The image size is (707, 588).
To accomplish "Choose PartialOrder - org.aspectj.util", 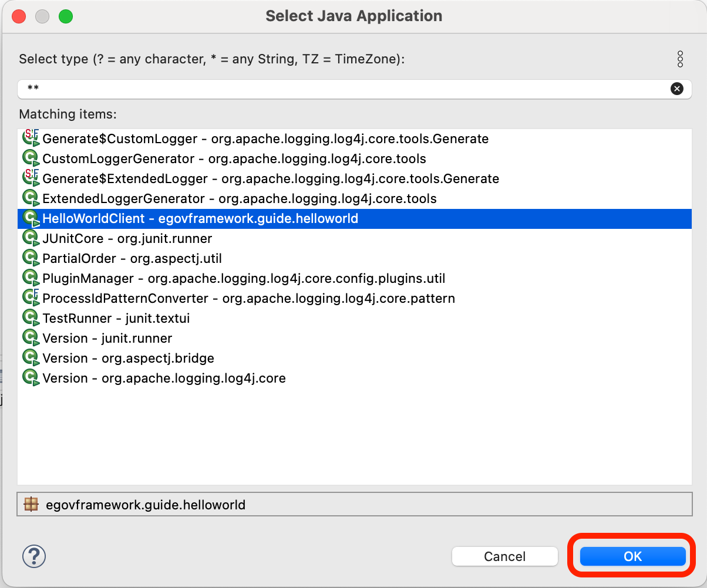I will [x=132, y=259].
